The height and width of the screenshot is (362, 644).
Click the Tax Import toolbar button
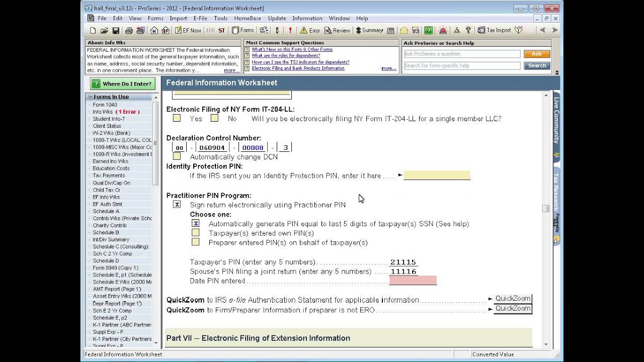[x=494, y=30]
